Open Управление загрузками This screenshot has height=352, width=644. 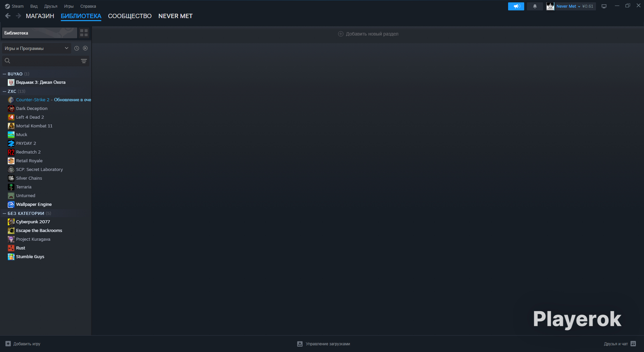click(324, 344)
